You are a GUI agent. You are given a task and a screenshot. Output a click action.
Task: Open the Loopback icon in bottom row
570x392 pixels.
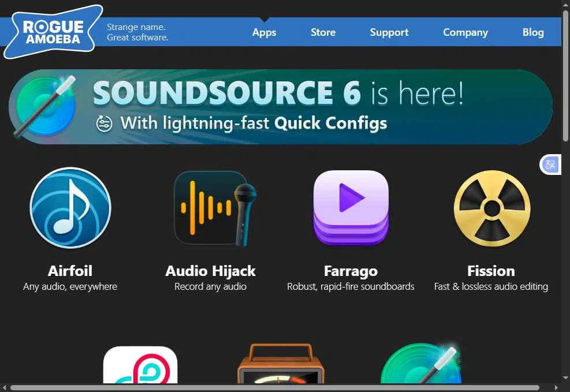(140, 365)
